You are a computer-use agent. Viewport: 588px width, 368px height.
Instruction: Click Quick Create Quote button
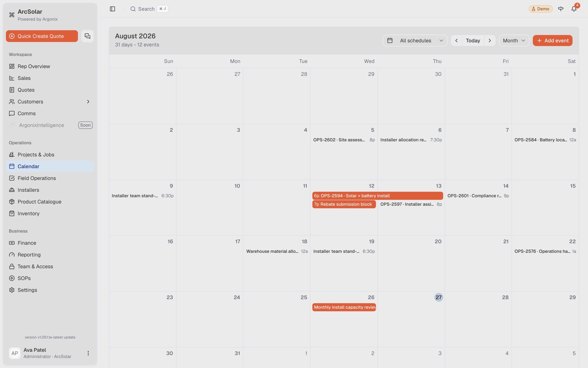42,36
